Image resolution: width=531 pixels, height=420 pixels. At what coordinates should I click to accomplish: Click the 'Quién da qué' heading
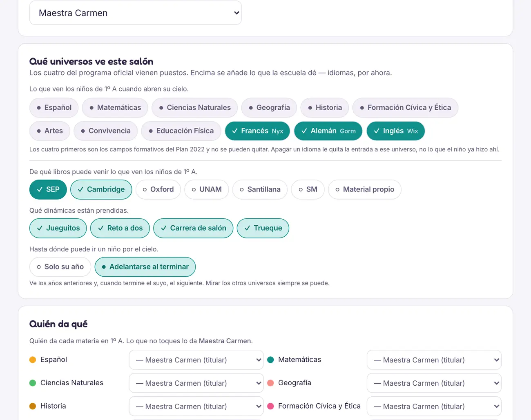click(x=58, y=324)
